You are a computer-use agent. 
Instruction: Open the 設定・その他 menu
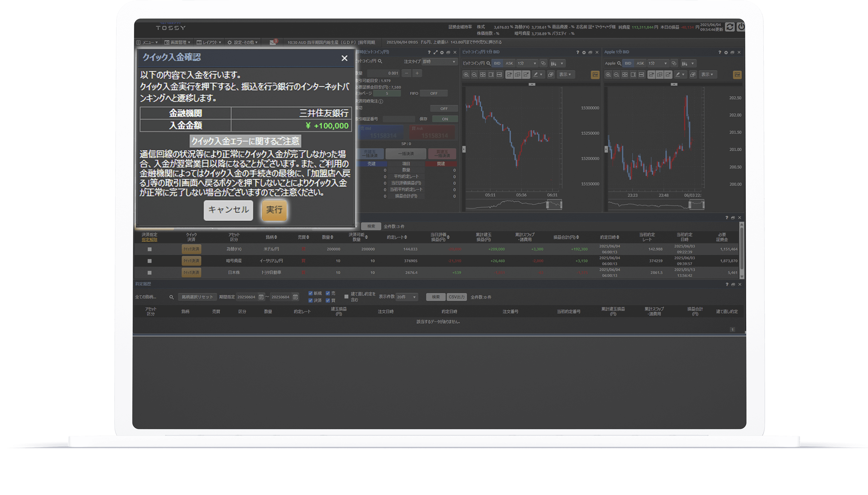pos(243,43)
